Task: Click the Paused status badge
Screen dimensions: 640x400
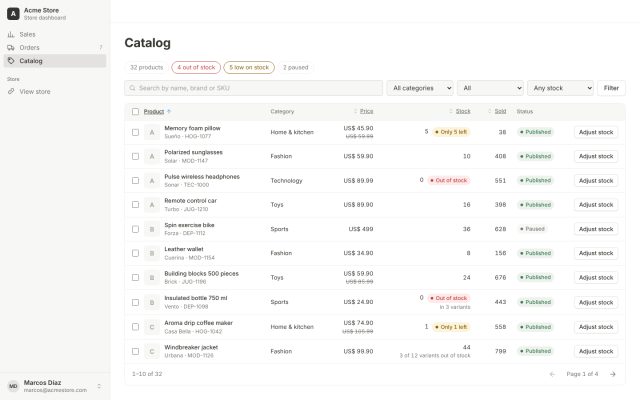Action: (532, 229)
